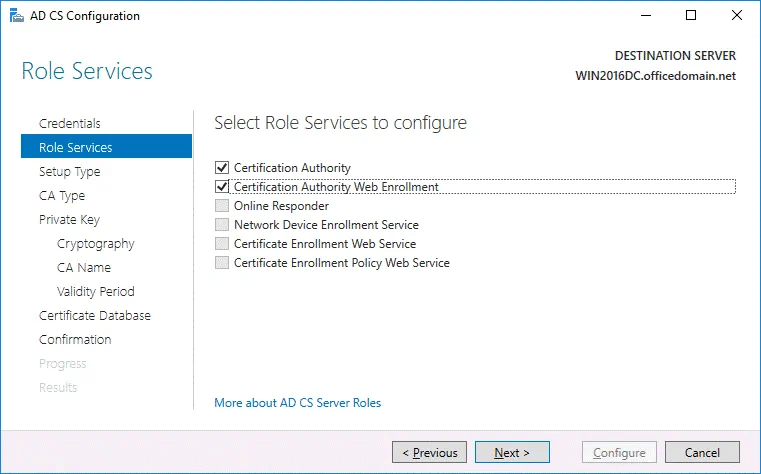The width and height of the screenshot is (761, 474).
Task: Select Role Services in the wizard sidebar
Action: pos(75,147)
